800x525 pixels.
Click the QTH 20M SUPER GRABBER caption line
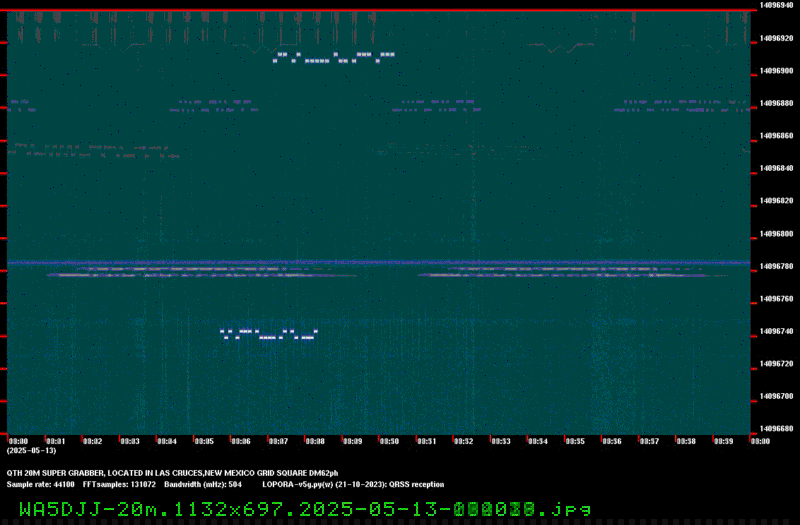point(172,473)
